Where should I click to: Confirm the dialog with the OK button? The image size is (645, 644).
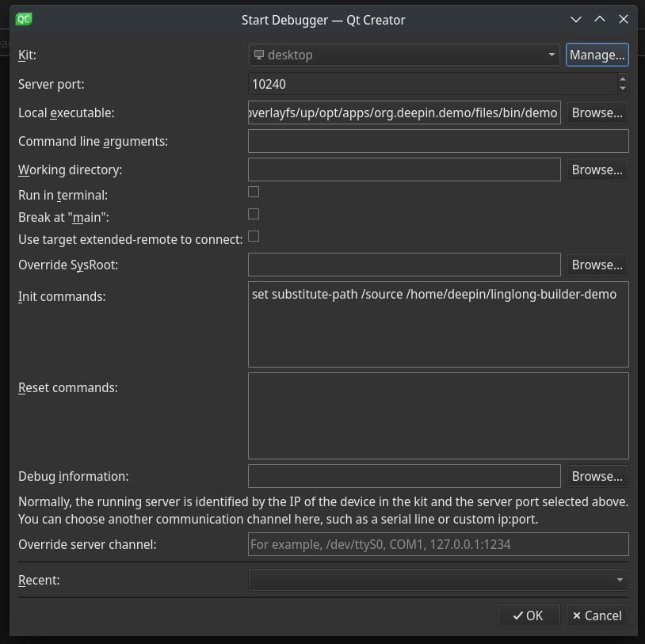pos(529,615)
